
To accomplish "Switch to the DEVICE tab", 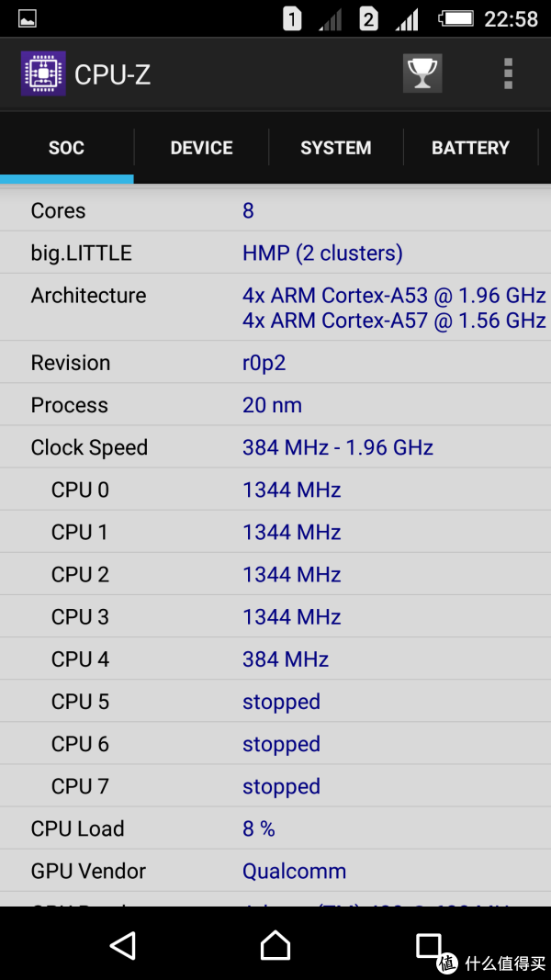I will pos(201,148).
